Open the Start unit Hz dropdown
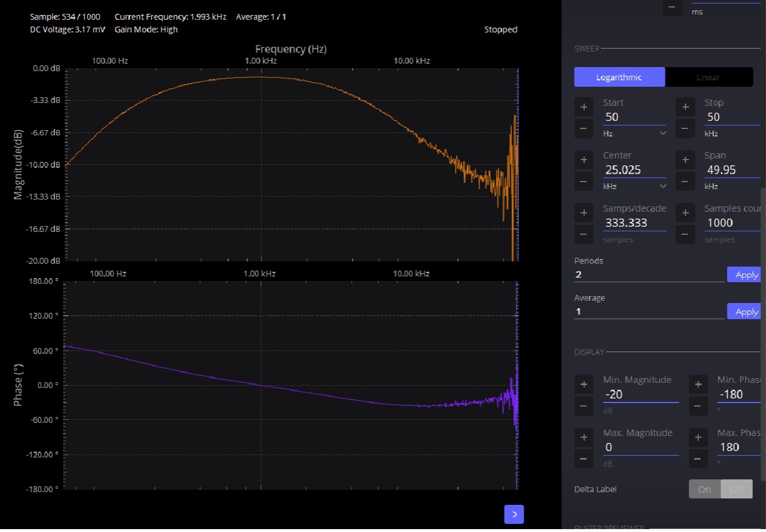766x532 pixels. coord(635,133)
